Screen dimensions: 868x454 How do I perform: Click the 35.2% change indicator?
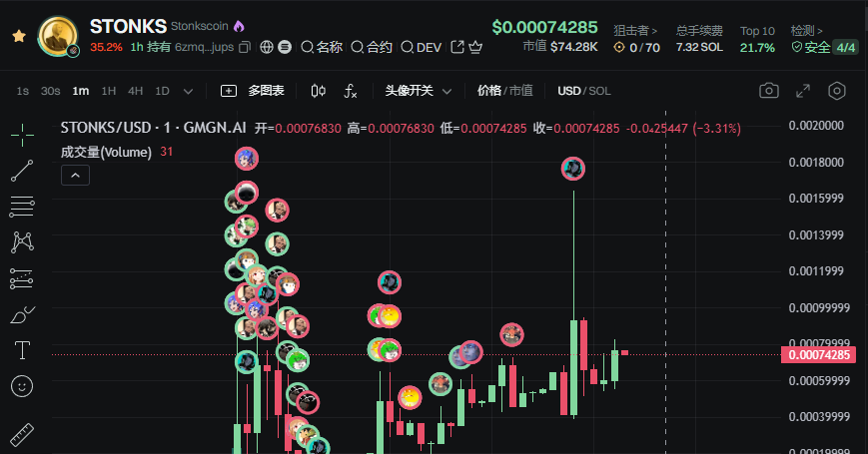(x=106, y=48)
